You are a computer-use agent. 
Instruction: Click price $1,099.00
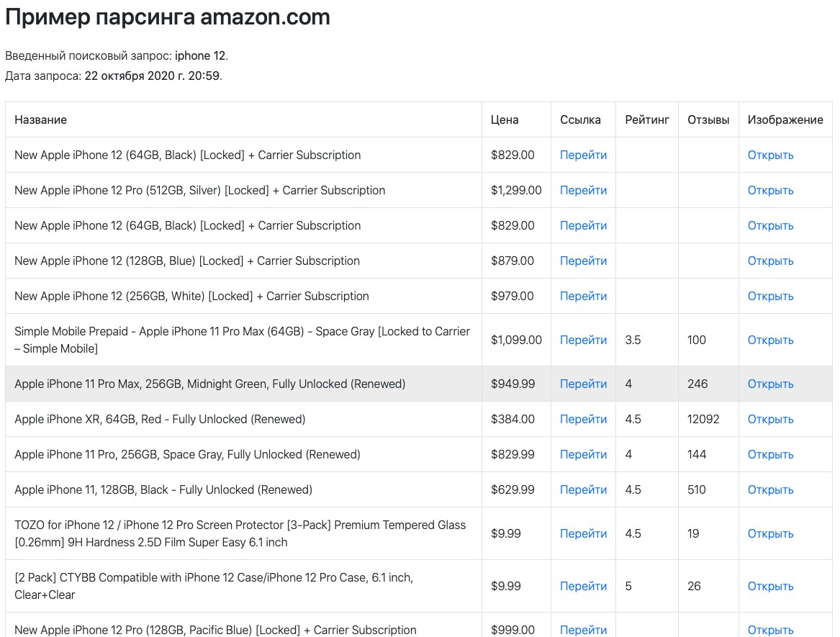click(x=516, y=340)
